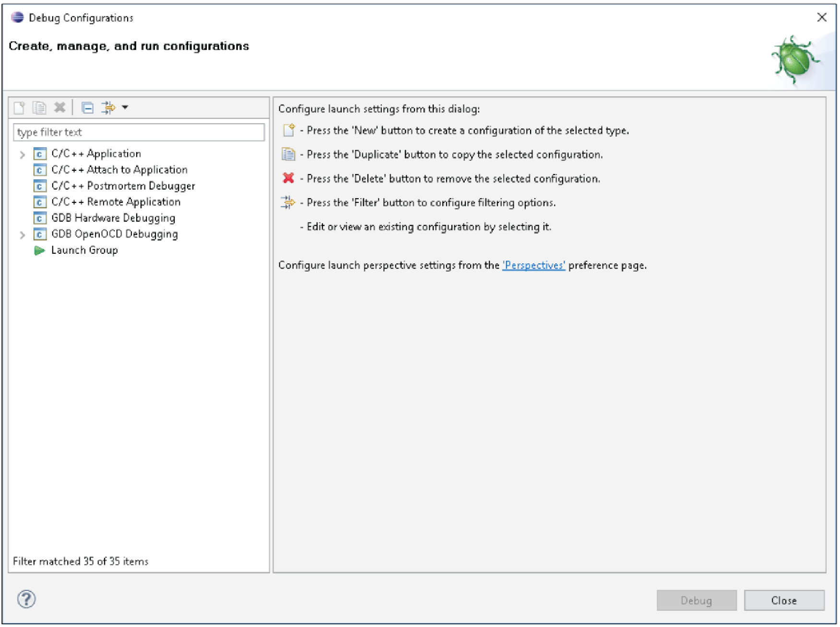Click the GDB OpenOCD Debugging C icon
The width and height of the screenshot is (840, 627).
(x=40, y=235)
